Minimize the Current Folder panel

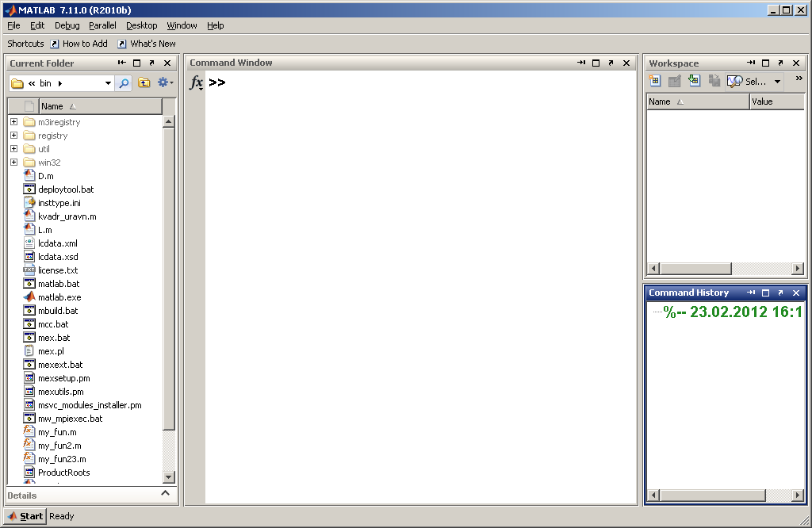(121, 63)
